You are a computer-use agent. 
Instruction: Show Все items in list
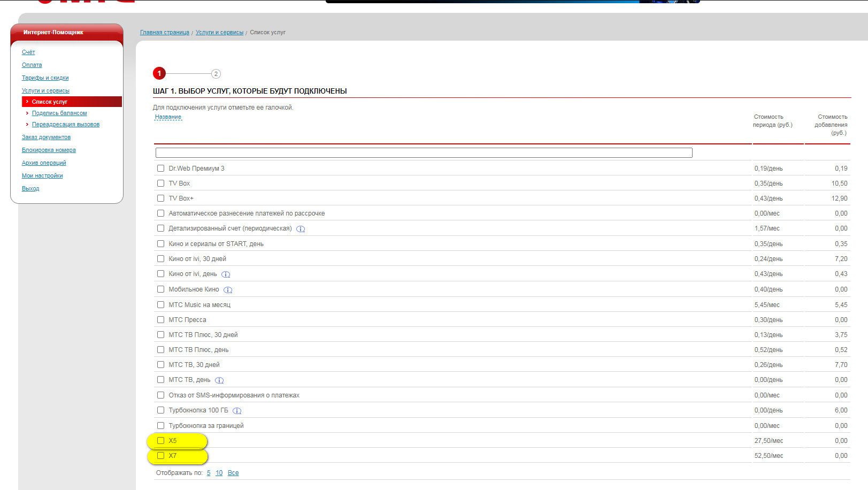pos(233,473)
